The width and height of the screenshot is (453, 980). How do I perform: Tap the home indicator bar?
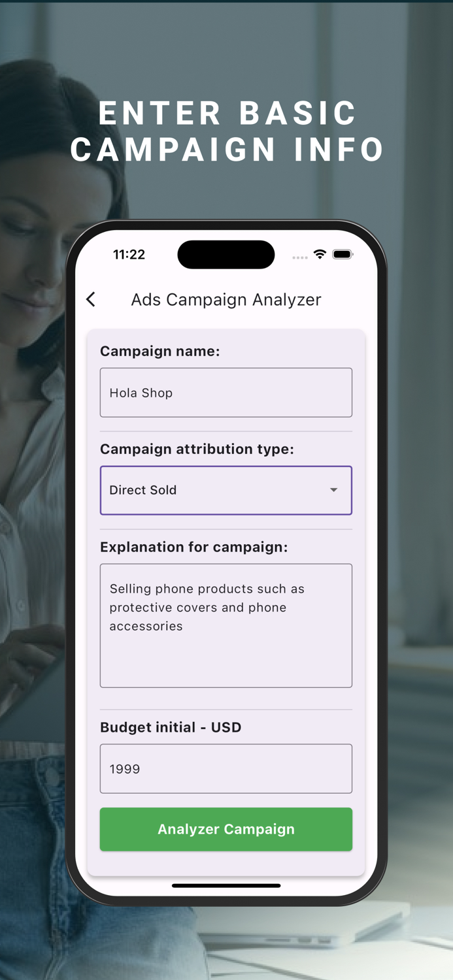(x=226, y=887)
